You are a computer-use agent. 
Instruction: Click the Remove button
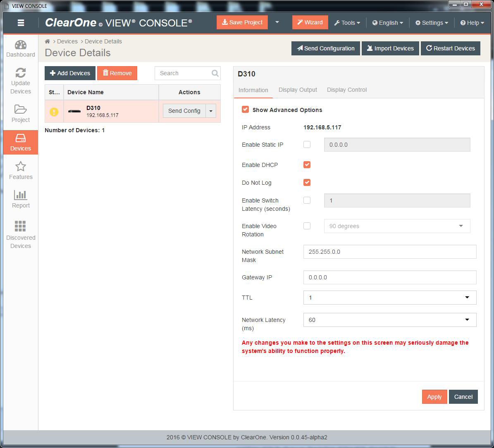[x=117, y=73]
